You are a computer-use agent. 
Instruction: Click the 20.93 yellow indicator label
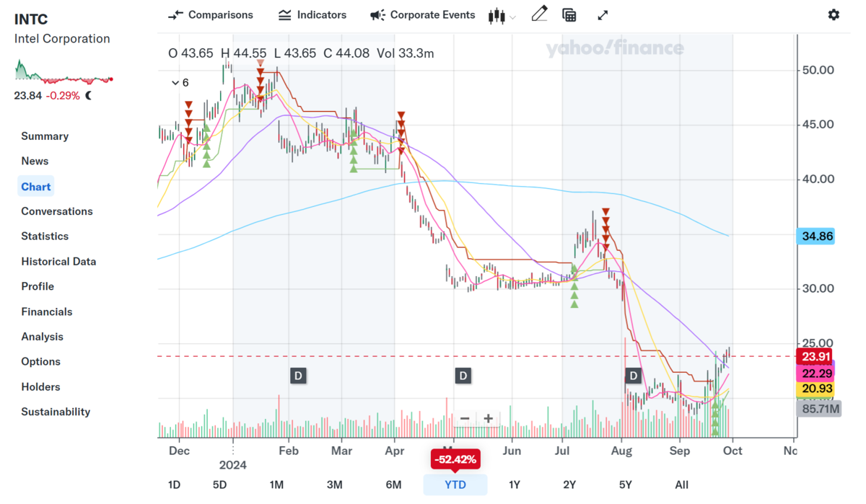click(815, 389)
